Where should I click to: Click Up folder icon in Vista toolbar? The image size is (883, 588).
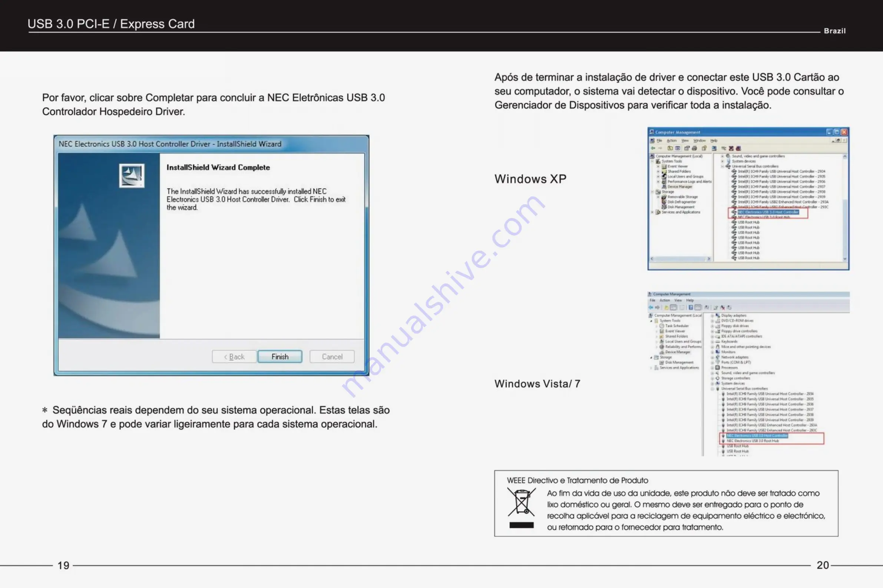(x=666, y=308)
